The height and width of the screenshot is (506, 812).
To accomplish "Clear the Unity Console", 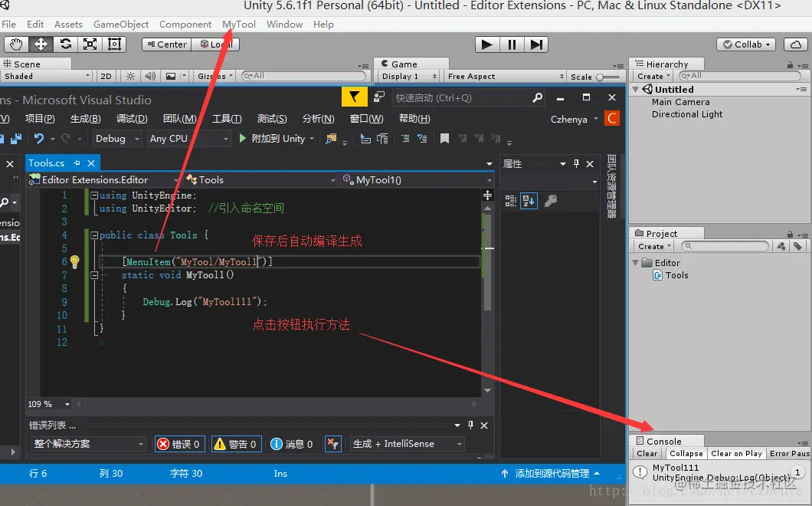I will 647,453.
